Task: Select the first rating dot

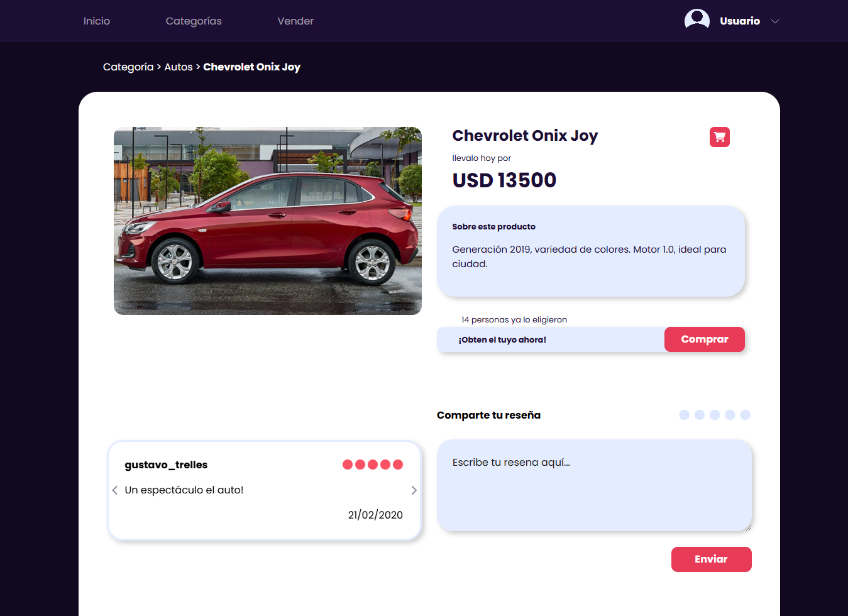Action: pyautogui.click(x=685, y=415)
